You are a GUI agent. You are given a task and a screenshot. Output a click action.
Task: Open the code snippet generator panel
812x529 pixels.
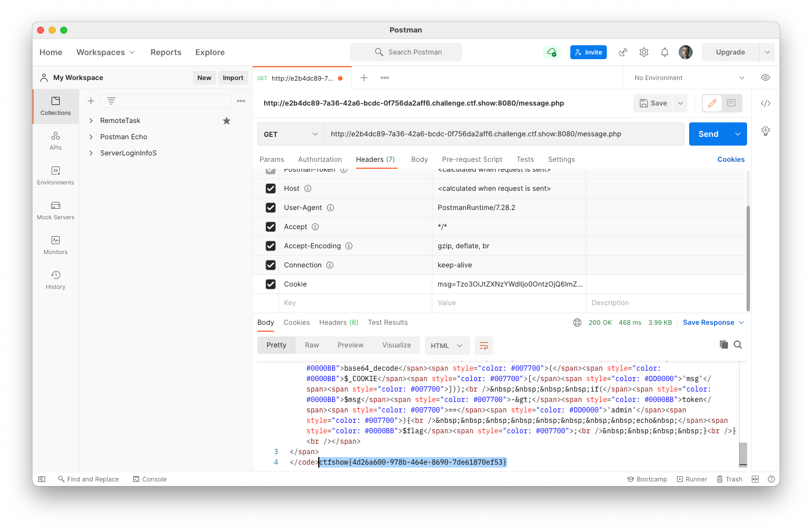[765, 103]
